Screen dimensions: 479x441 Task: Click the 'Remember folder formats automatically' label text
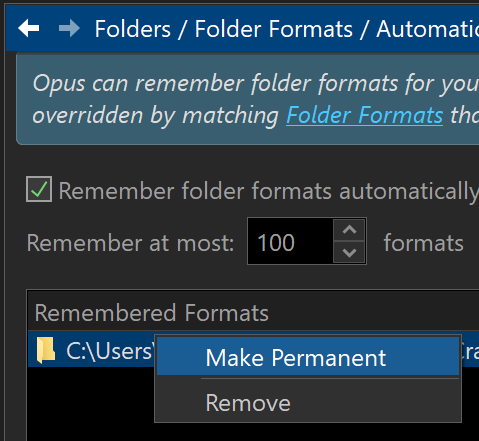269,191
